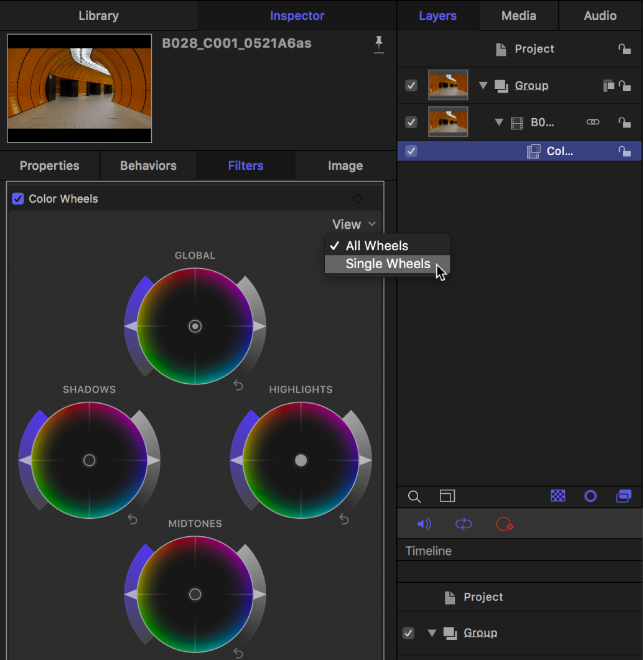This screenshot has height=660, width=644.
Task: Mute audio with the speaker icon
Action: pos(424,524)
